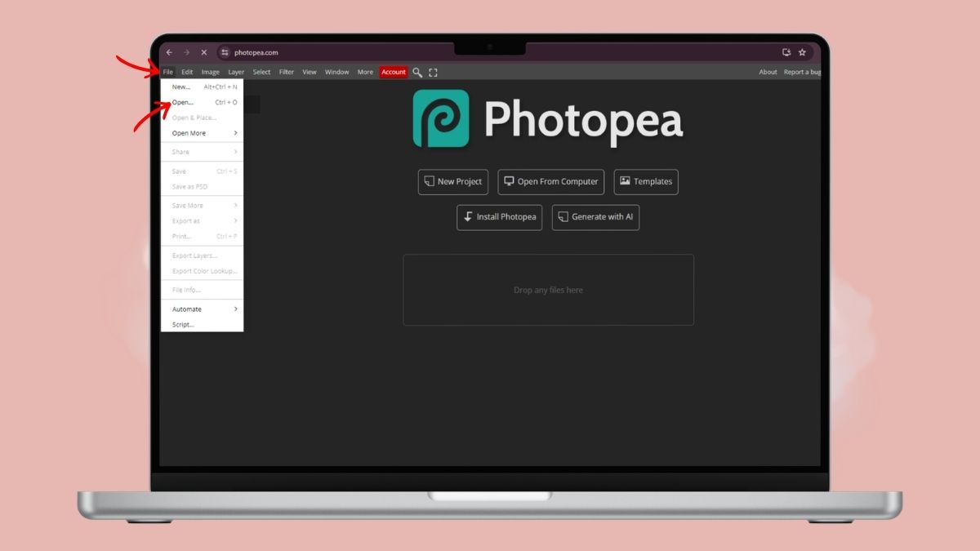Toggle fullscreen mode icon in the menu bar
The height and width of the screenshot is (551, 980).
coord(433,72)
